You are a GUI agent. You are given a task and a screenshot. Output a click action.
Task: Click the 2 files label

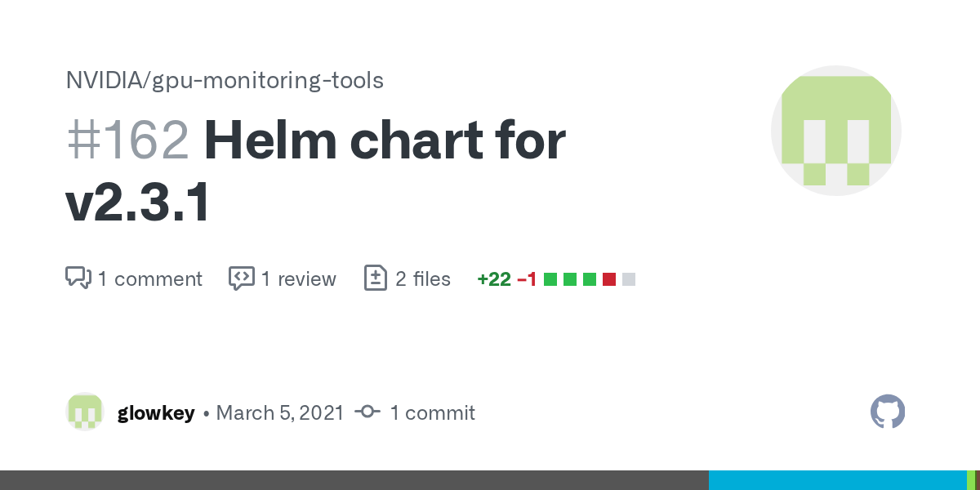coord(423,279)
